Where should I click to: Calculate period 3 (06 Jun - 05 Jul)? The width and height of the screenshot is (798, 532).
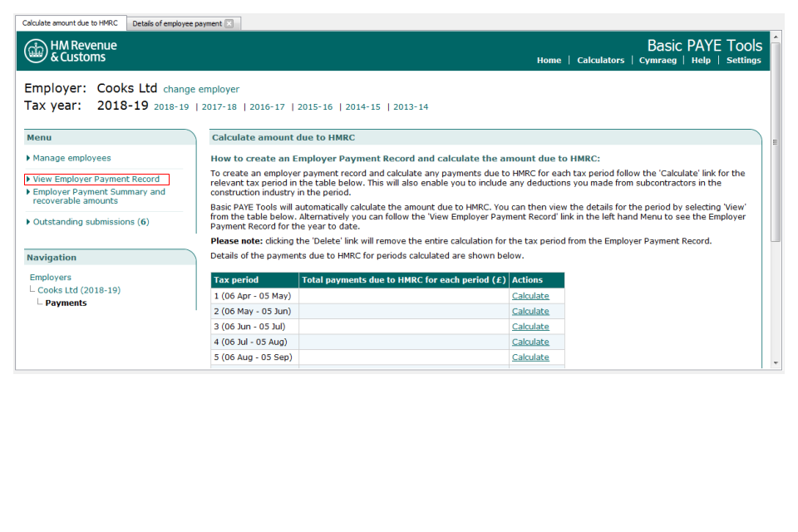[530, 327]
